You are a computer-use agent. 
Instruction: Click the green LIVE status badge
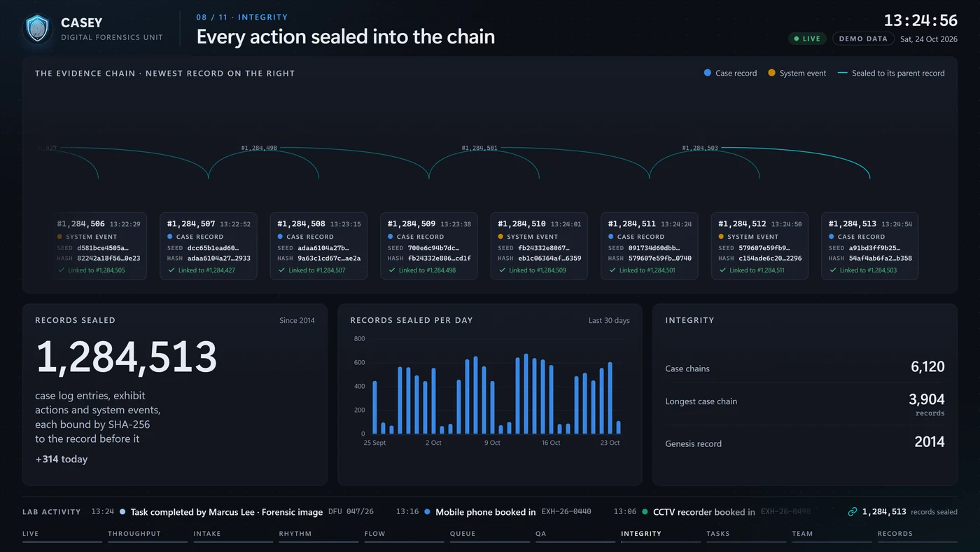coord(807,39)
